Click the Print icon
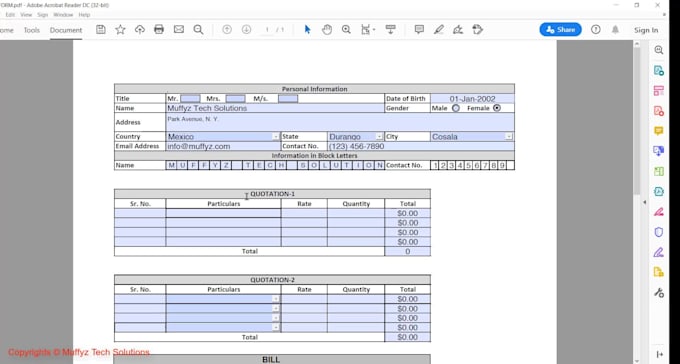This screenshot has width=680, height=364. 159,30
